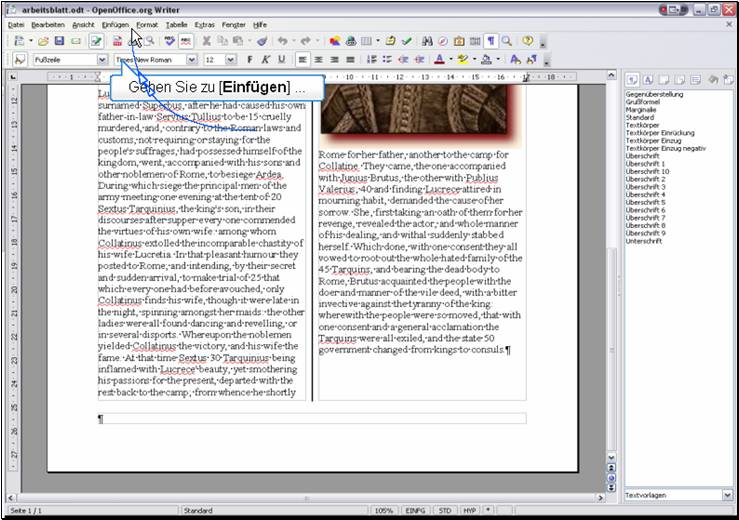
Task: Open the Fußzeile paragraph style dropdown
Action: point(102,60)
